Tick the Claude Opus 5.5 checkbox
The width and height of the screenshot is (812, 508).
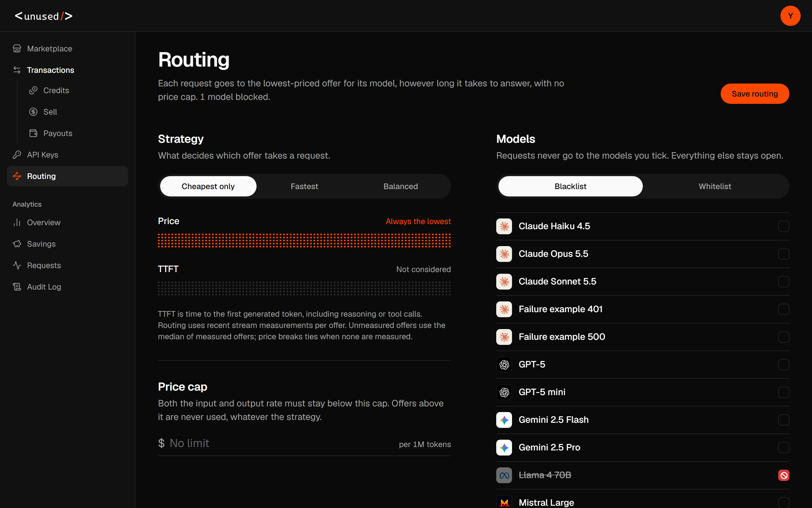784,254
